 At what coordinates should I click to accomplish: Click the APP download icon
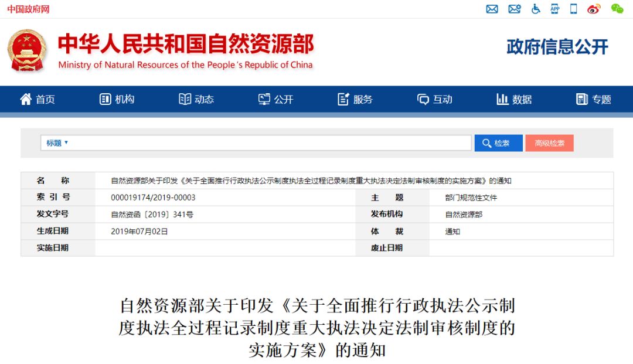pyautogui.click(x=555, y=8)
